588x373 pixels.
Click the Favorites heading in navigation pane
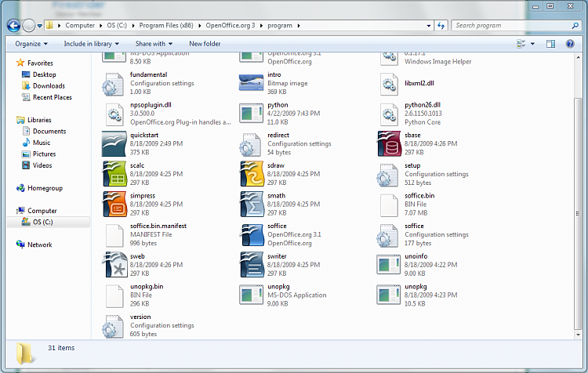click(40, 63)
